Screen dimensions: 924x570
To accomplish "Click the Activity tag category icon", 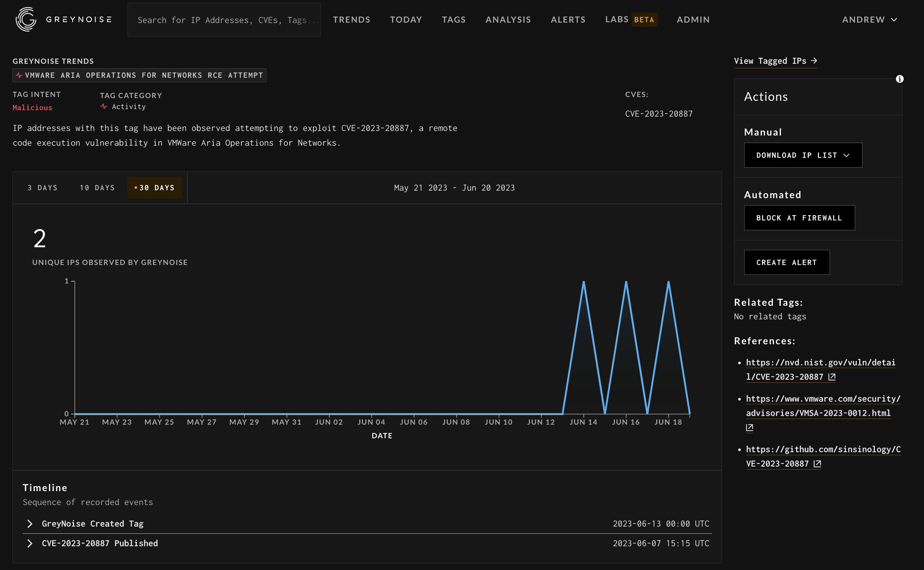I will point(104,107).
